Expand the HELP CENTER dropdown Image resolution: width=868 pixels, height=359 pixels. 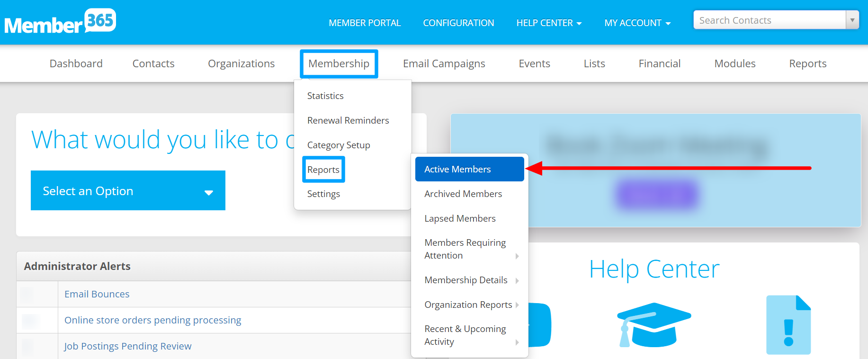click(549, 23)
